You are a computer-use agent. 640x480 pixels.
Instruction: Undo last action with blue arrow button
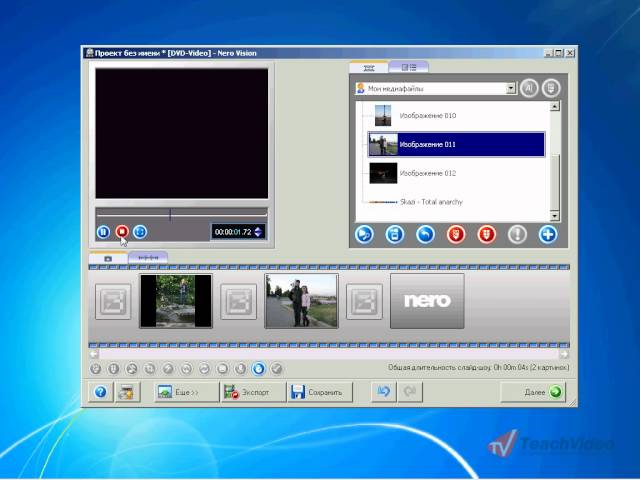pos(383,392)
